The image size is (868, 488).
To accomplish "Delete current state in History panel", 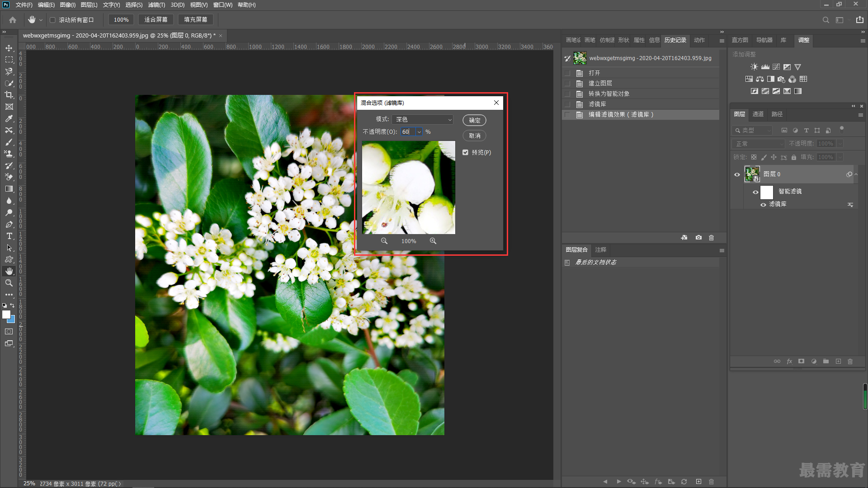I will (x=711, y=237).
